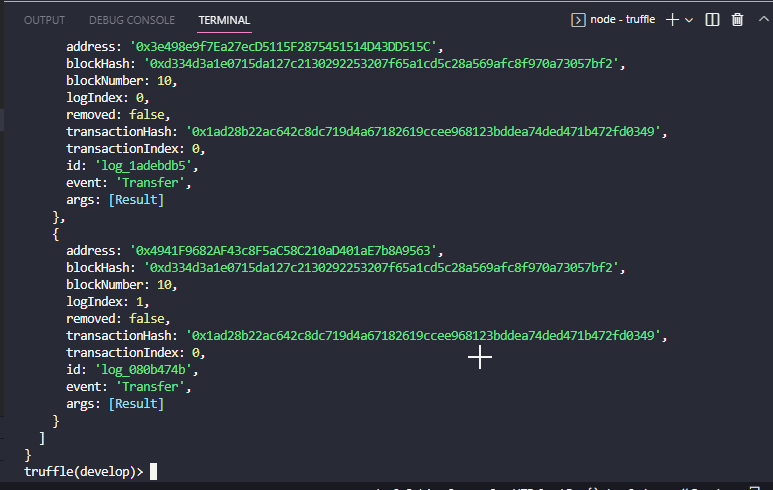
Task: Focus the truffle(develop)> prompt input
Action: tap(153, 472)
